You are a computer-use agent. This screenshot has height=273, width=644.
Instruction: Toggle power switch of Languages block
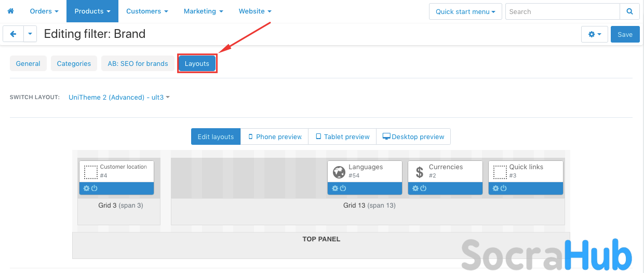click(343, 188)
